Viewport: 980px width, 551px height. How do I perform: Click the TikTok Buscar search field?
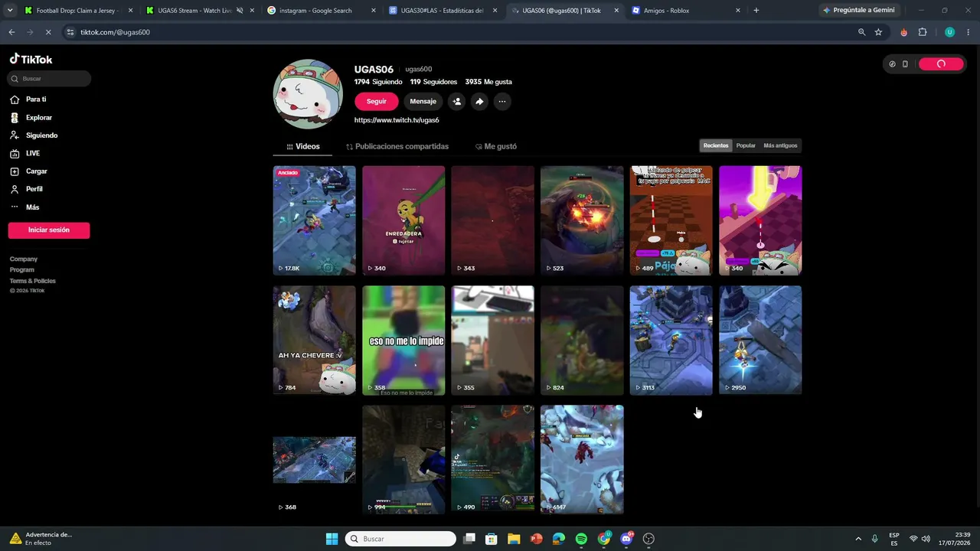(49, 79)
